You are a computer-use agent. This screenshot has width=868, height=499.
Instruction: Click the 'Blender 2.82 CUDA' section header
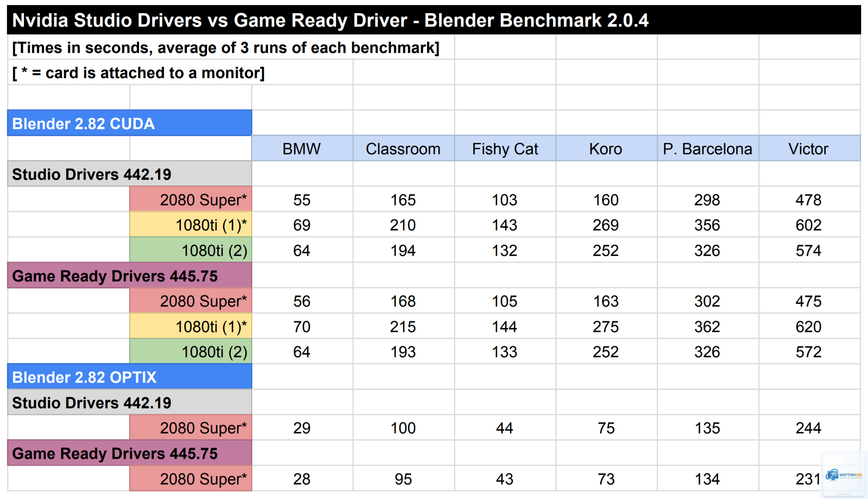(x=129, y=123)
